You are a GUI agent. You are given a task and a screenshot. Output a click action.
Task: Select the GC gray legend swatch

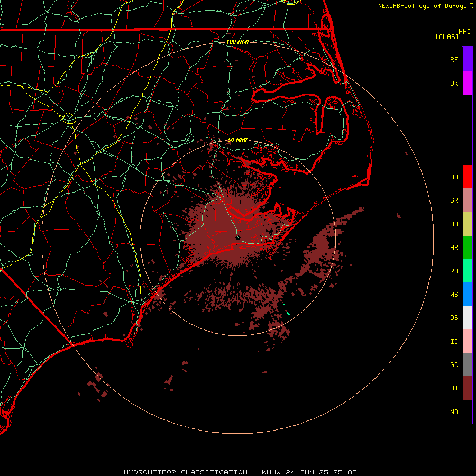467,364
